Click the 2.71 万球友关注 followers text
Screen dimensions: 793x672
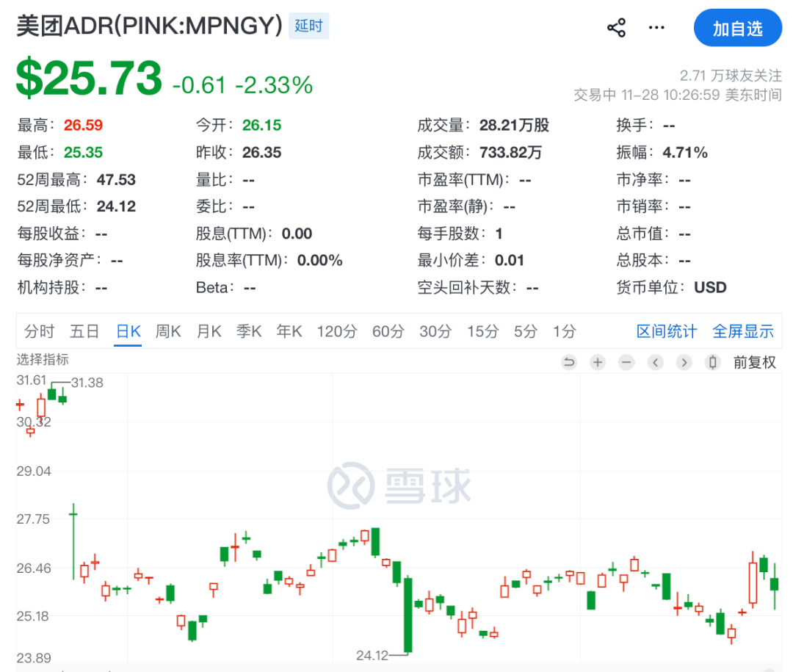(x=731, y=76)
